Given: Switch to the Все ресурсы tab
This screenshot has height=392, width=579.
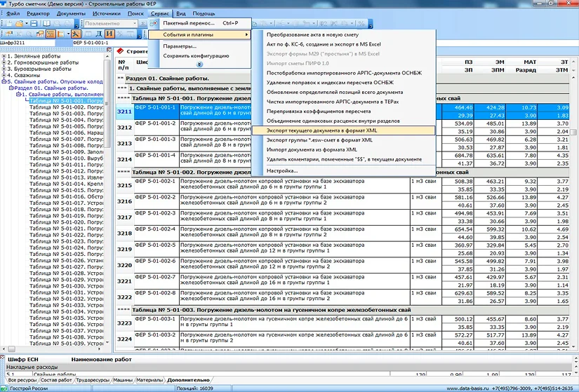Looking at the screenshot, I should pyautogui.click(x=22, y=380).
